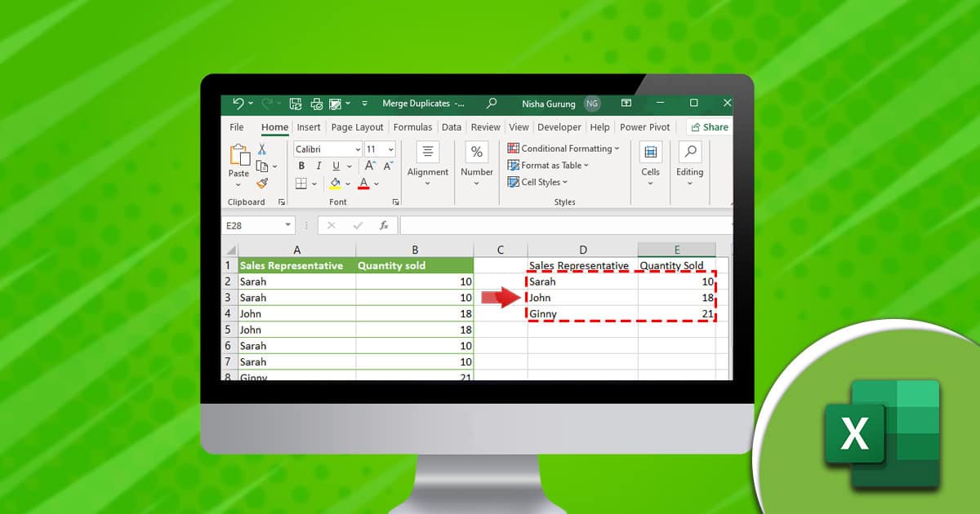Image resolution: width=980 pixels, height=514 pixels.
Task: Change the Font Color red swatch
Action: tap(364, 183)
